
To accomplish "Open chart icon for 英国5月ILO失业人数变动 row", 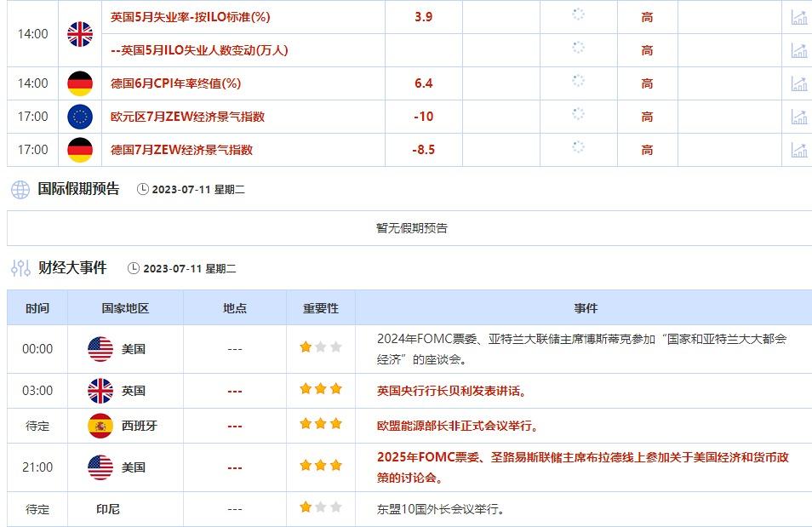I will (x=798, y=50).
